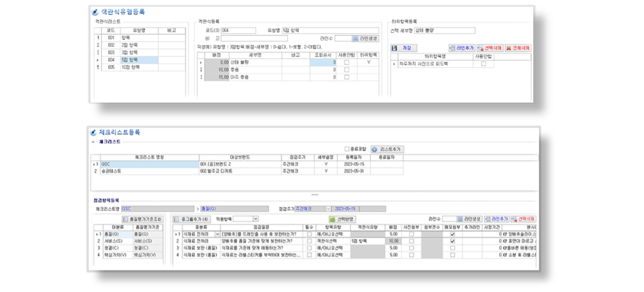Toggle checked 메모첨부 checkbox in inspection row 1

pyautogui.click(x=452, y=233)
